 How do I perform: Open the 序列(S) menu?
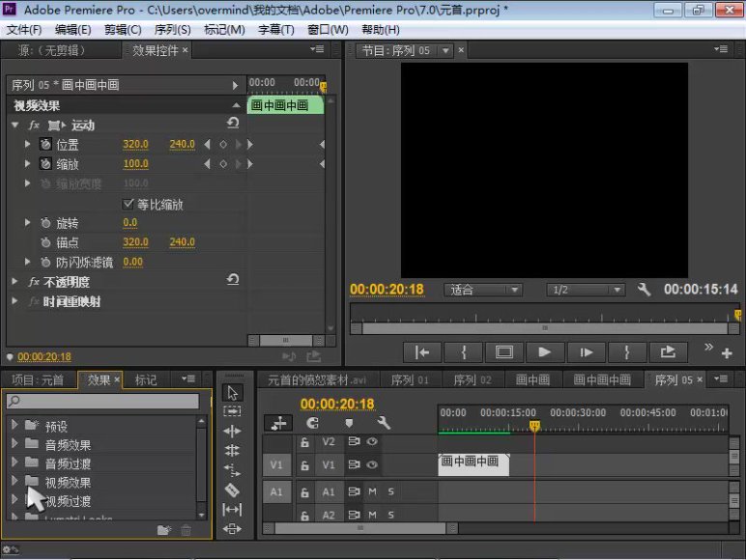pyautogui.click(x=174, y=30)
